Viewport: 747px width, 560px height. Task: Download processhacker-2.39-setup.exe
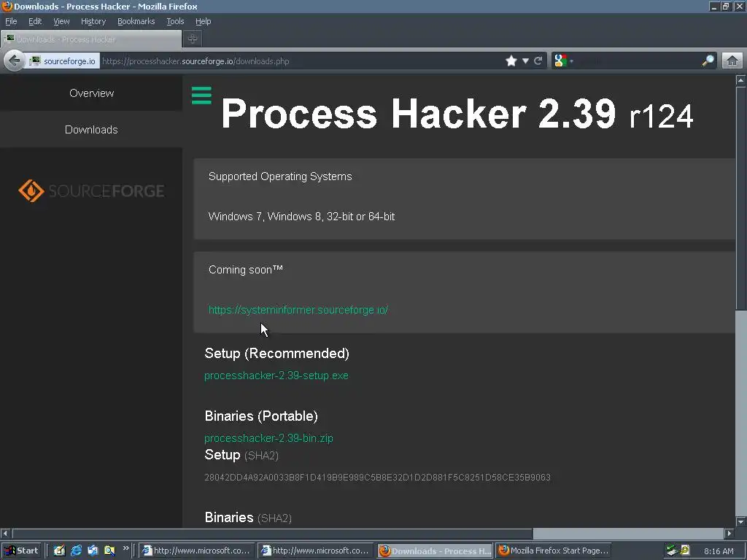(276, 376)
